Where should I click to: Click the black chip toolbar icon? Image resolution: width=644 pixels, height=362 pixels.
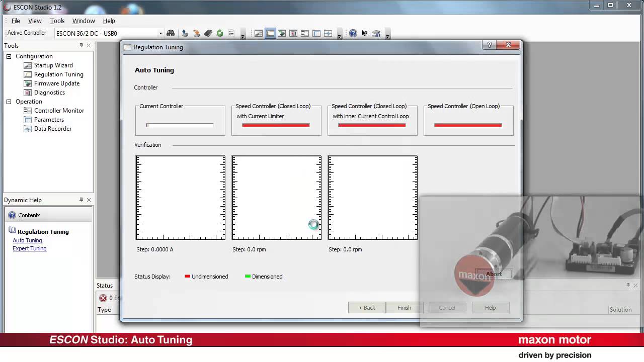tap(208, 33)
